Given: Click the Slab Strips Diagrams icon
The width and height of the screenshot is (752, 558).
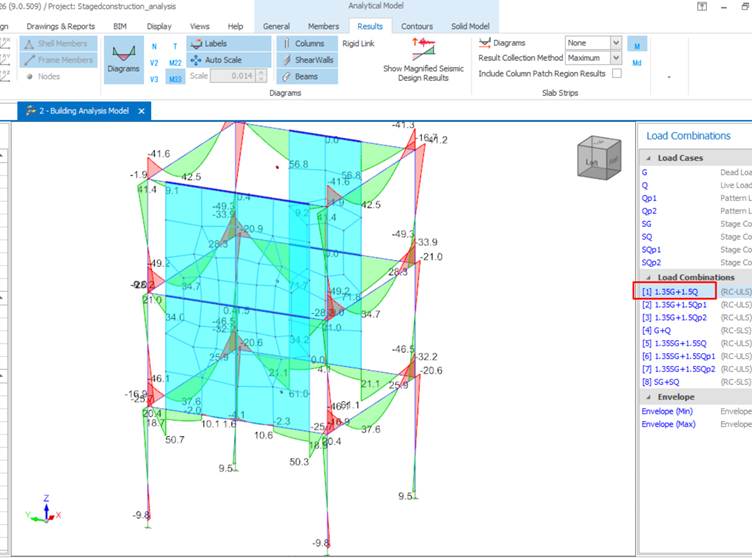Looking at the screenshot, I should tap(485, 43).
